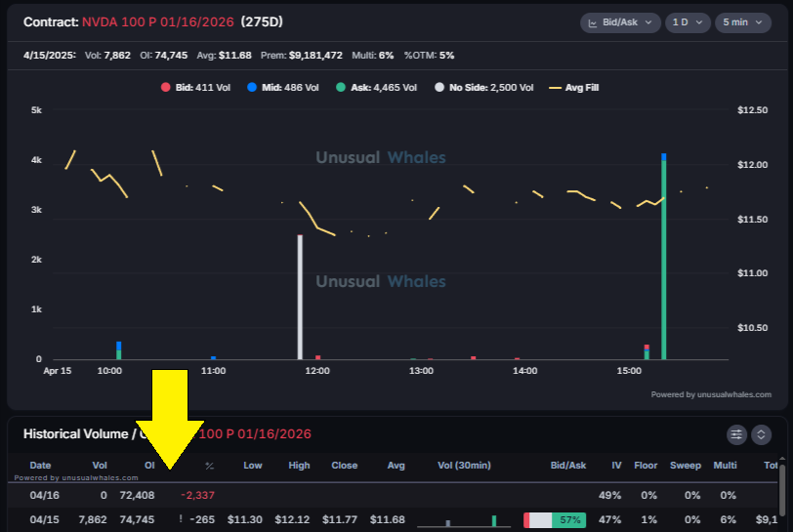Sort table by the OI column
The width and height of the screenshot is (793, 532).
pos(149,466)
